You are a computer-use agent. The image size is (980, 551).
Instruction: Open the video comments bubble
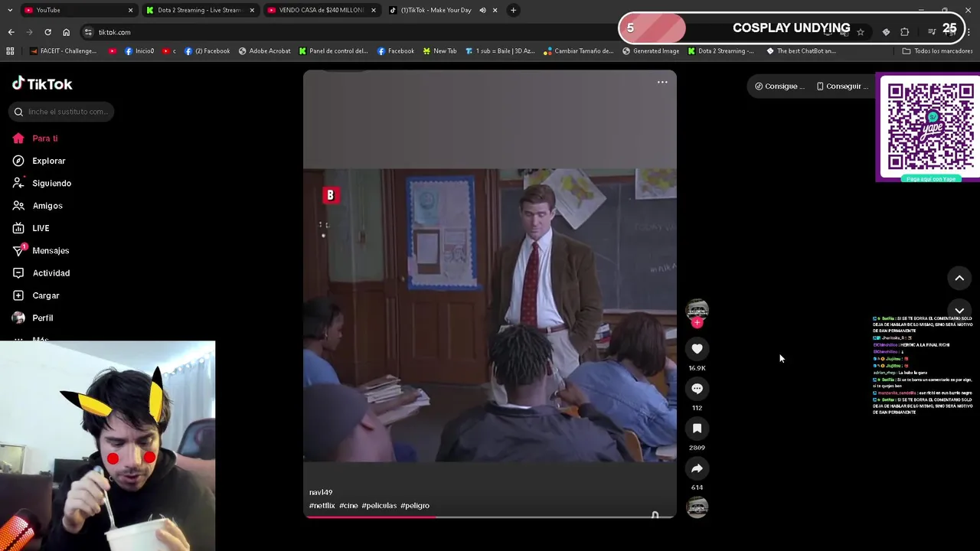pyautogui.click(x=697, y=389)
